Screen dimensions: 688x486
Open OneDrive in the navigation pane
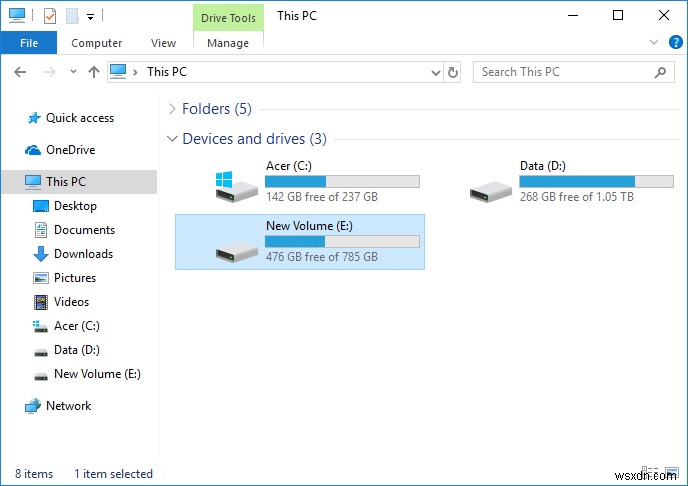[x=71, y=150]
